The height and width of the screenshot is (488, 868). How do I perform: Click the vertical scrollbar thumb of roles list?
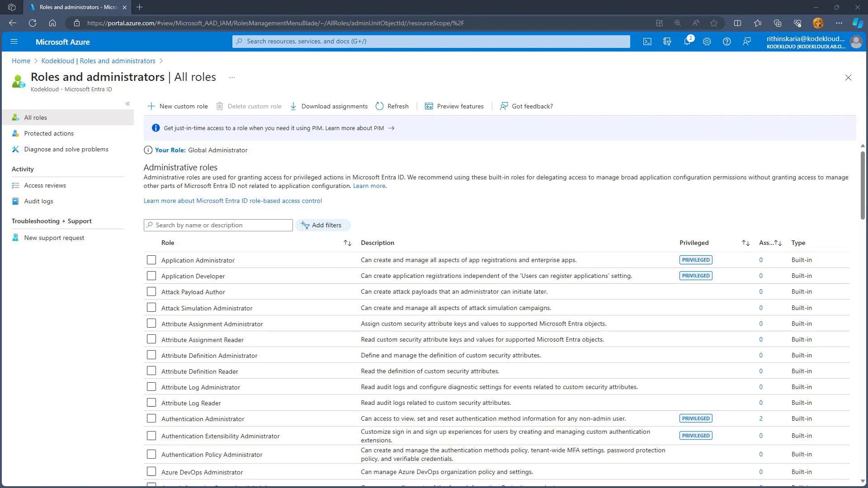pos(863,185)
